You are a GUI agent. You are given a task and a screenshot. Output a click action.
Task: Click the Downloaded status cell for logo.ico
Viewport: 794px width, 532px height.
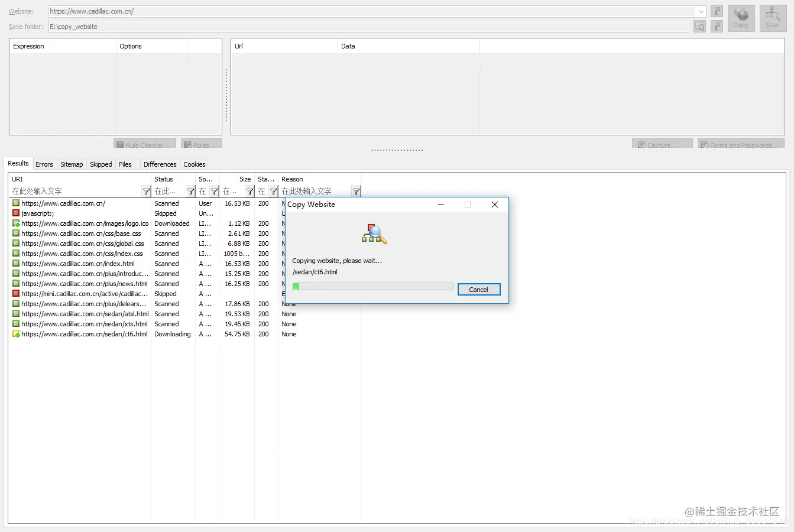pos(172,223)
